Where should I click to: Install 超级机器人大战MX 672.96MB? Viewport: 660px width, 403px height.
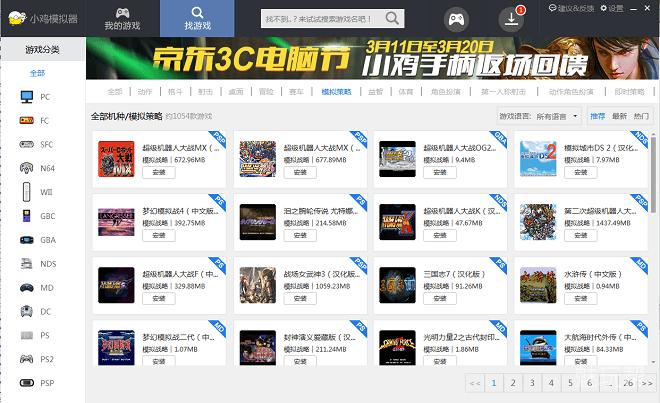[159, 172]
